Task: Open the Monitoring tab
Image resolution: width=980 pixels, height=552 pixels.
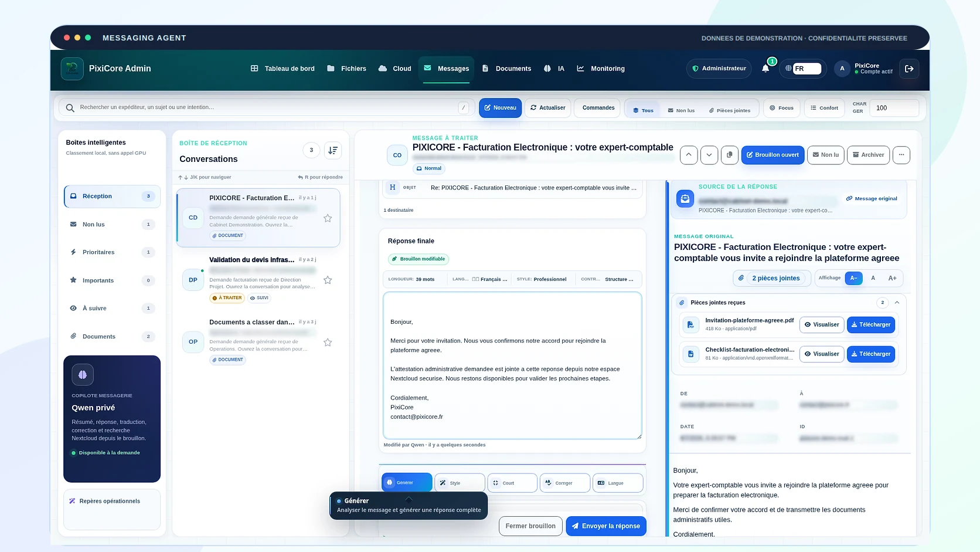Action: tap(601, 69)
